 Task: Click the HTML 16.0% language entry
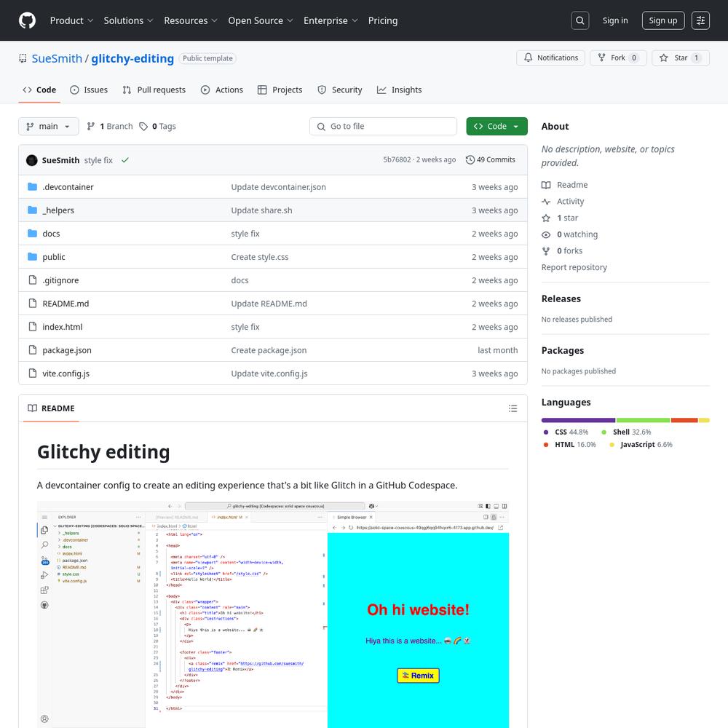[x=570, y=444]
